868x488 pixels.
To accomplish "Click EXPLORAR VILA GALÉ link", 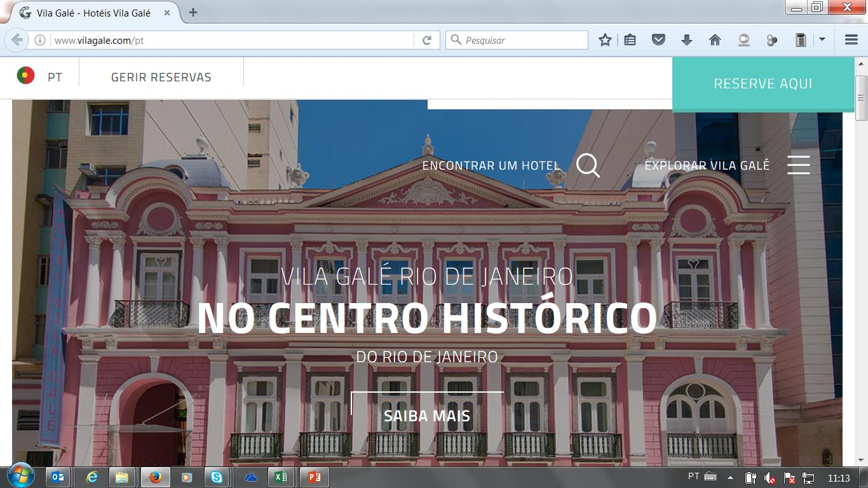I will tap(707, 165).
